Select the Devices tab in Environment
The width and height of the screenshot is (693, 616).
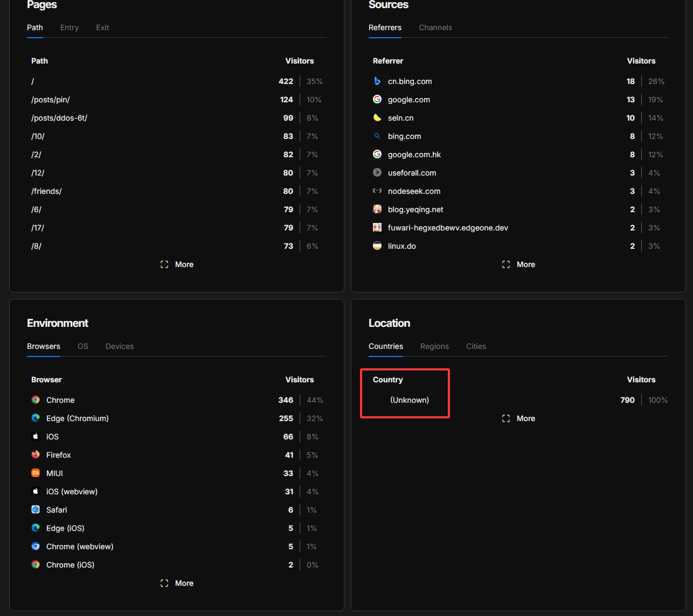tap(120, 346)
